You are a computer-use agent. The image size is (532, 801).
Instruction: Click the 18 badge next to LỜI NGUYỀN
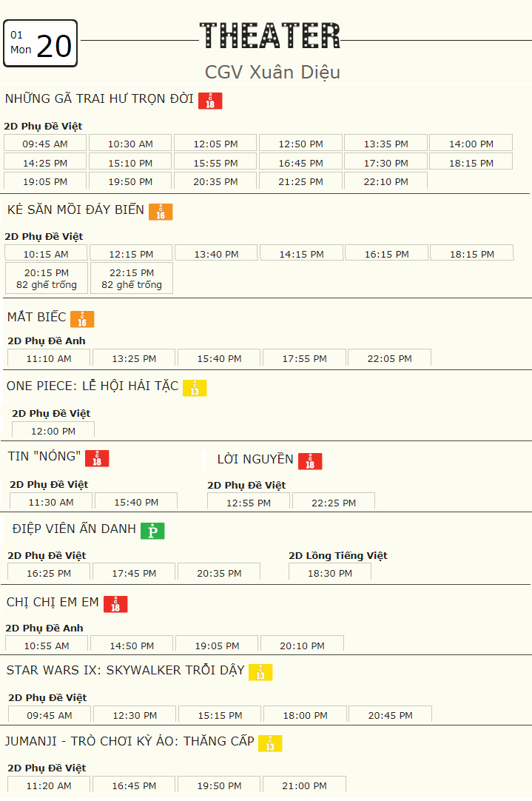click(x=310, y=461)
